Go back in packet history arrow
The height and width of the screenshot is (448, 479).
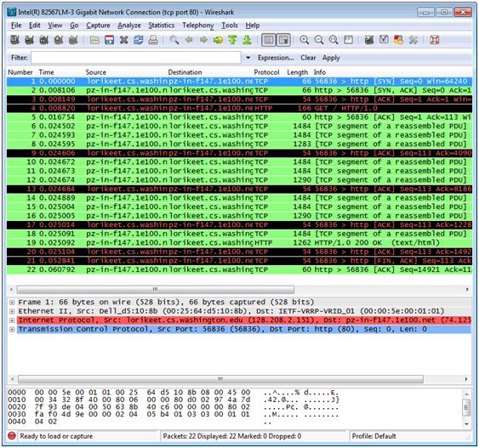click(189, 40)
